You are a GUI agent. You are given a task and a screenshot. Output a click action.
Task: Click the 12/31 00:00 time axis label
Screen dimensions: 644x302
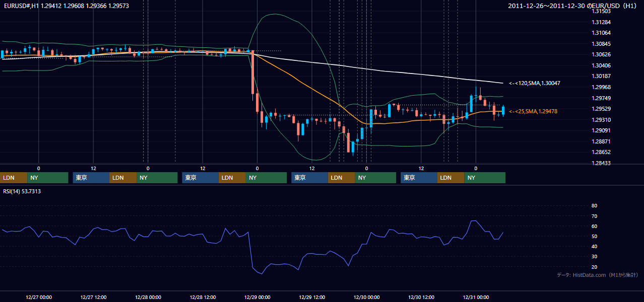[476, 297]
